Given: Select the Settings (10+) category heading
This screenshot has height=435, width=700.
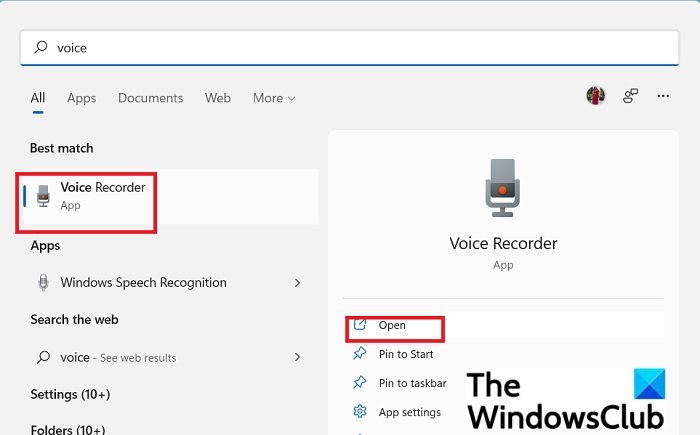Looking at the screenshot, I should tap(70, 394).
